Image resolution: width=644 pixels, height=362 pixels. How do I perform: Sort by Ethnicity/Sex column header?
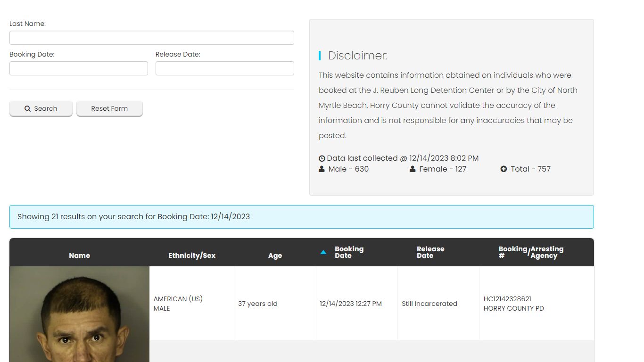tap(192, 255)
